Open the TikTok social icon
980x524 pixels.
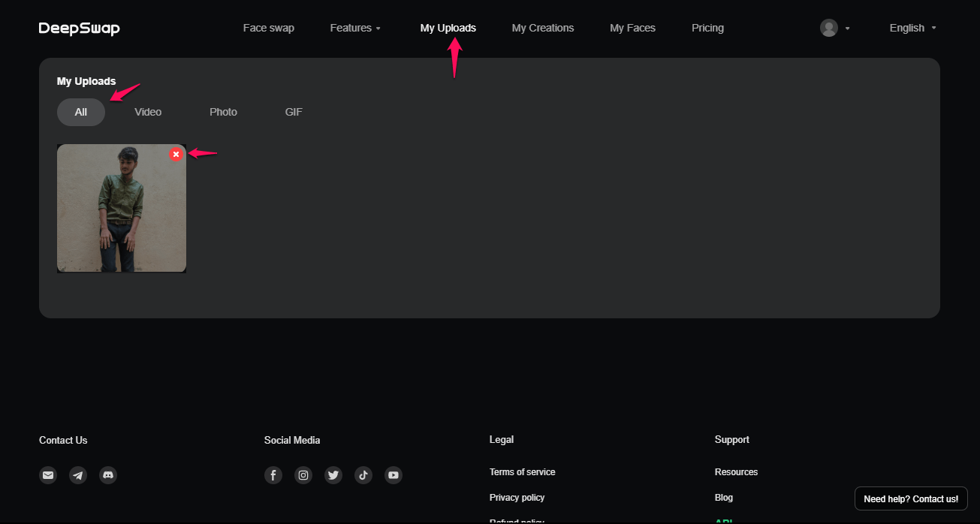(363, 474)
